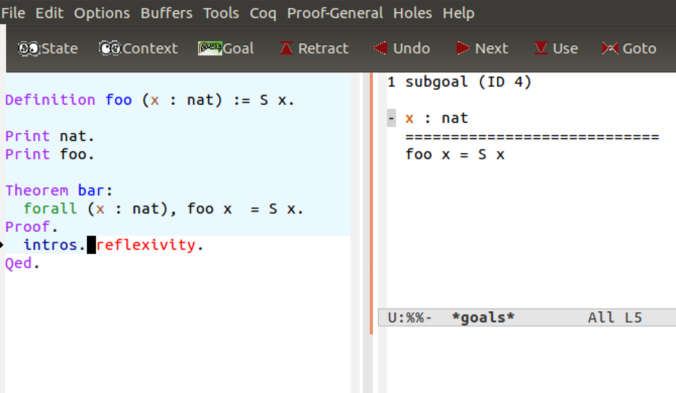Click the Context eyes icon in toolbar
Screen dimensions: 676x393
coord(110,48)
